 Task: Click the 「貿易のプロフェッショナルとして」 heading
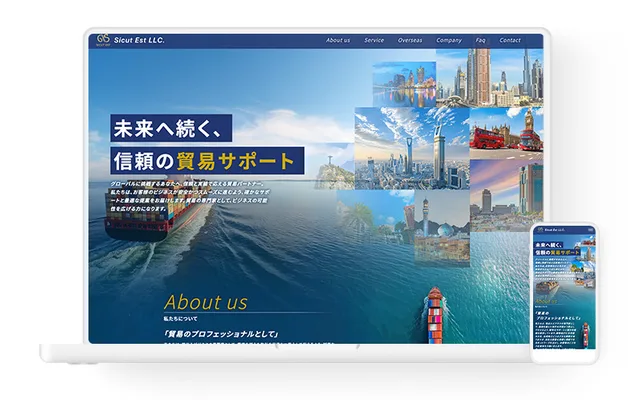[222, 334]
